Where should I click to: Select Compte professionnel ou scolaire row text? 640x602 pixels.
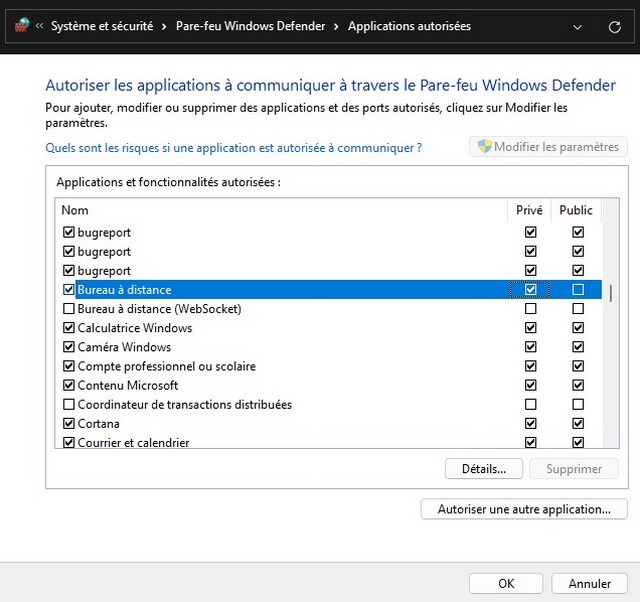[x=167, y=367]
